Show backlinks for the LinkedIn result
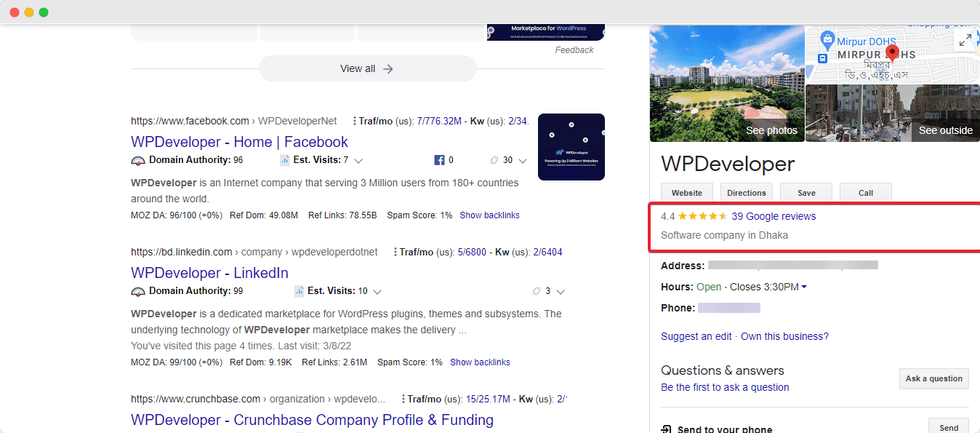 click(x=480, y=362)
